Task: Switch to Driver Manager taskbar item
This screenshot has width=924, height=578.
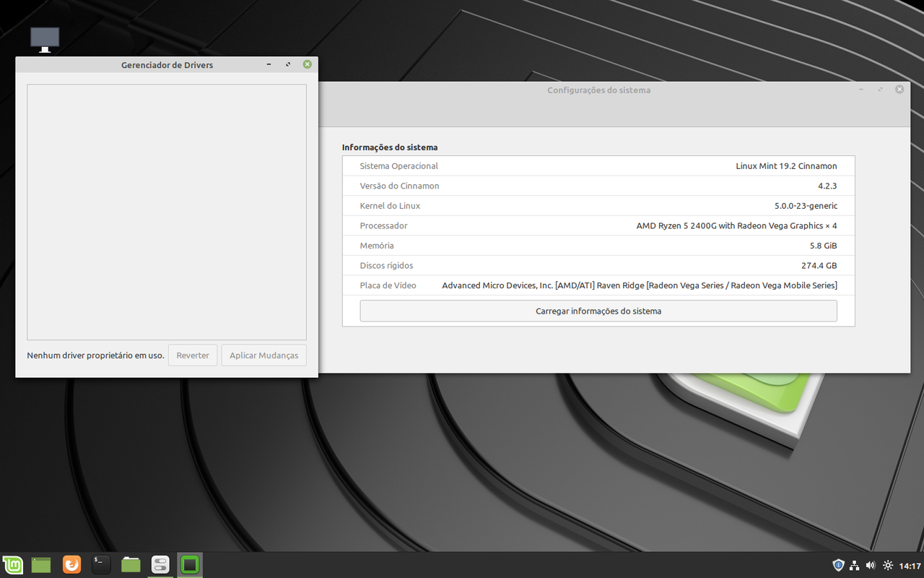Action: (x=190, y=564)
